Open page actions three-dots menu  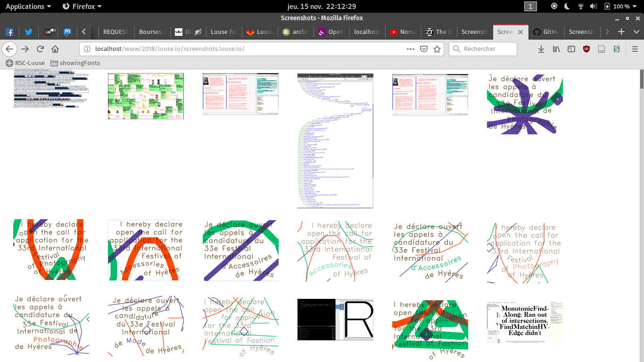411,49
